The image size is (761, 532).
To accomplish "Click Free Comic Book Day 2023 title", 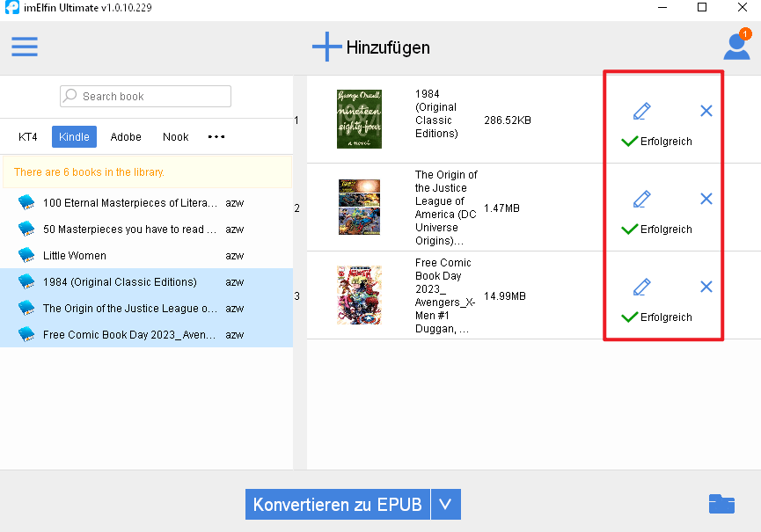I will click(445, 295).
